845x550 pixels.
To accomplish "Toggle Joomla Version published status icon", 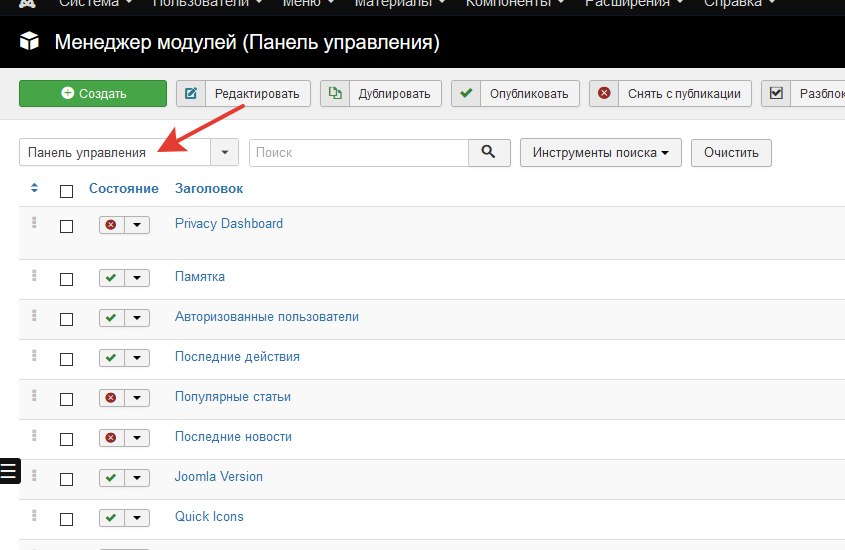I will (x=112, y=478).
